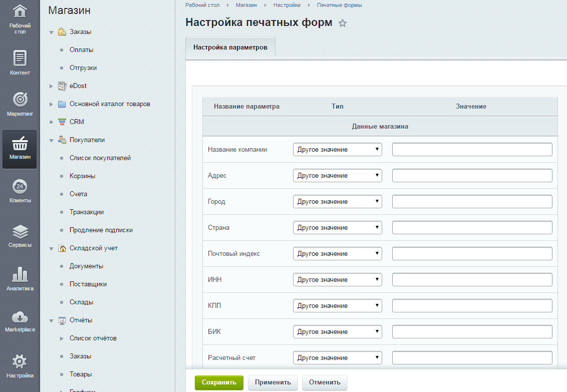Viewport: 567px width, 392px height.
Task: Click Сохранить green button
Action: (x=219, y=382)
